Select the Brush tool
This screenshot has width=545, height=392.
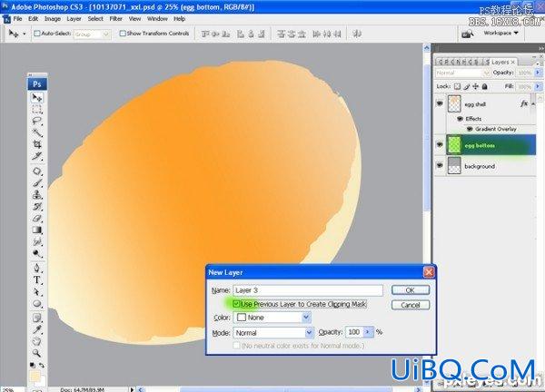click(x=37, y=183)
